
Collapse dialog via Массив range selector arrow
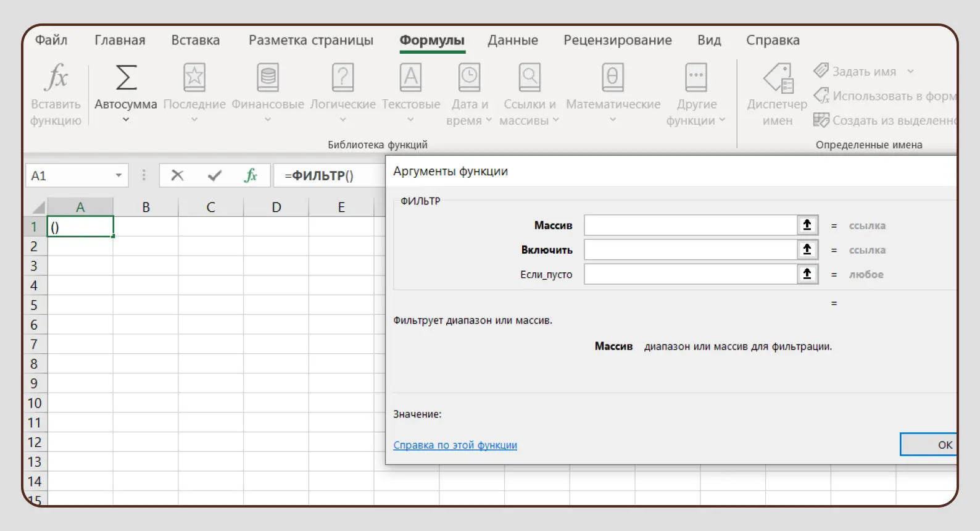pos(807,225)
